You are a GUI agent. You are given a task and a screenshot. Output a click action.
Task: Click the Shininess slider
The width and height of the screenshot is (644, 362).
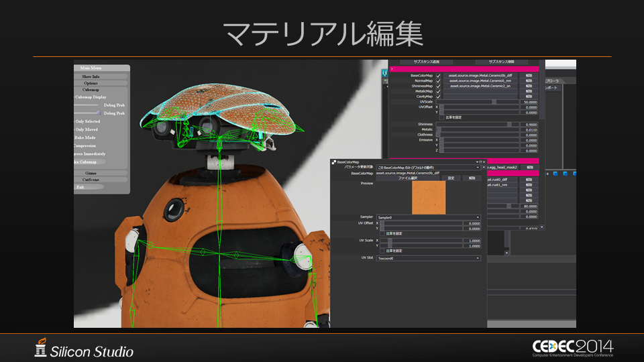[477, 125]
